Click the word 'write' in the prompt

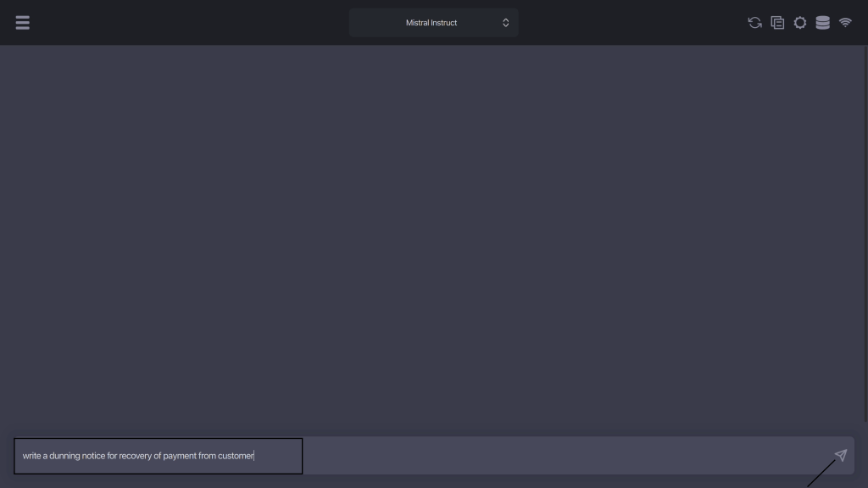(31, 456)
